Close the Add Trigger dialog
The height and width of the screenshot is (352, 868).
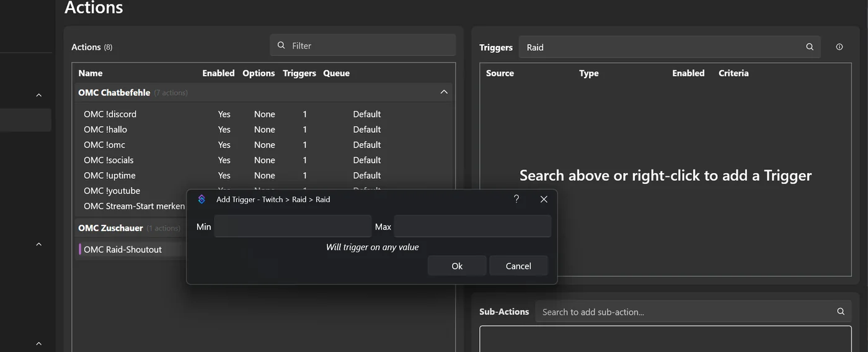point(544,199)
